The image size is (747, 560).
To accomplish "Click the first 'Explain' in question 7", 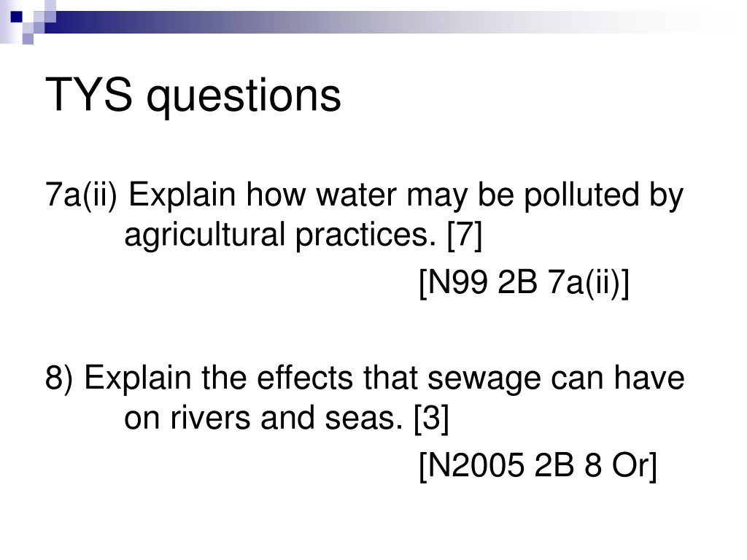I will click(182, 195).
